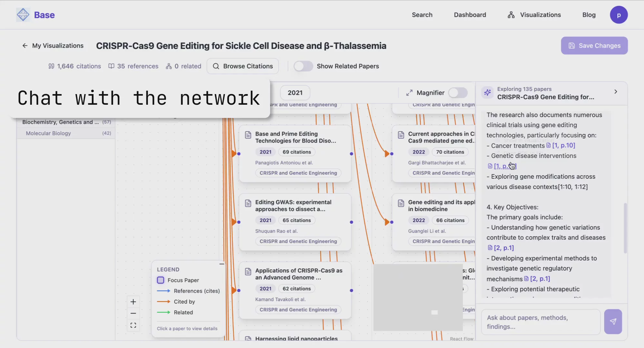
Task: Click the back arrow beside My Visualizations
Action: (25, 46)
